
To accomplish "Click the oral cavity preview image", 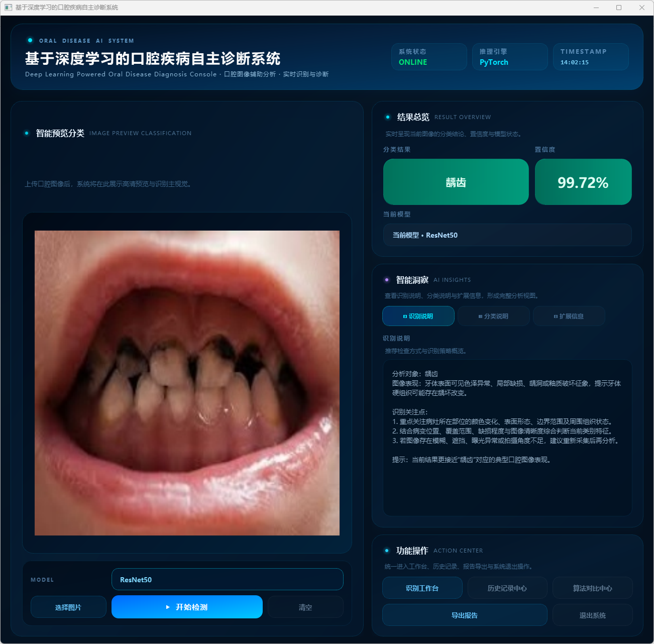I will [187, 383].
